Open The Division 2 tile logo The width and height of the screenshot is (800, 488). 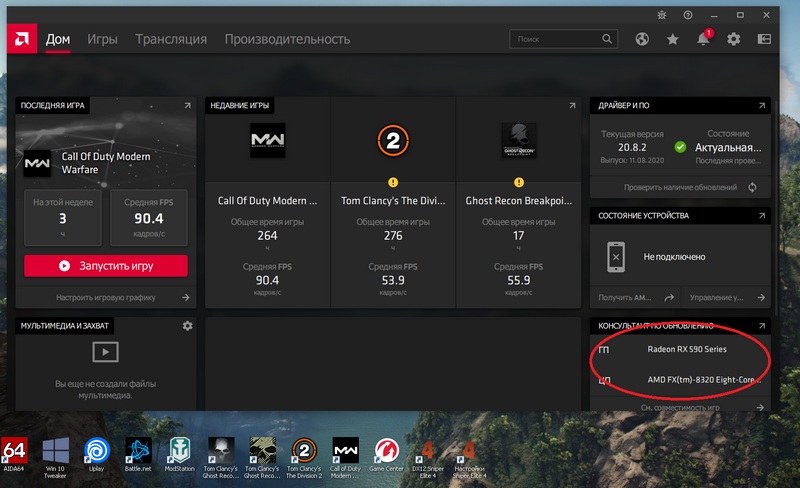pos(393,140)
